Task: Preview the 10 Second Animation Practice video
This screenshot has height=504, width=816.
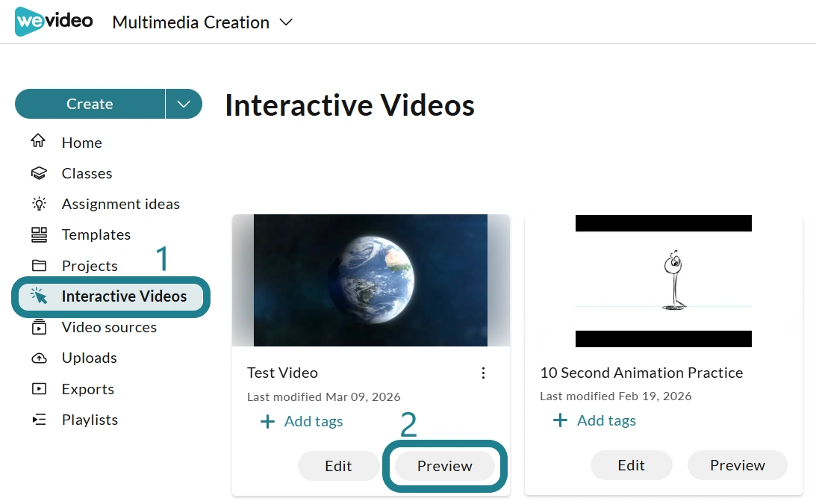Action: (x=738, y=465)
